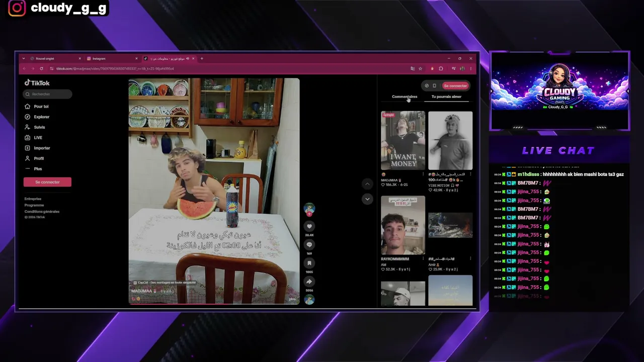Close the Instagram browser tab
This screenshot has height=362, width=644.
point(137,58)
